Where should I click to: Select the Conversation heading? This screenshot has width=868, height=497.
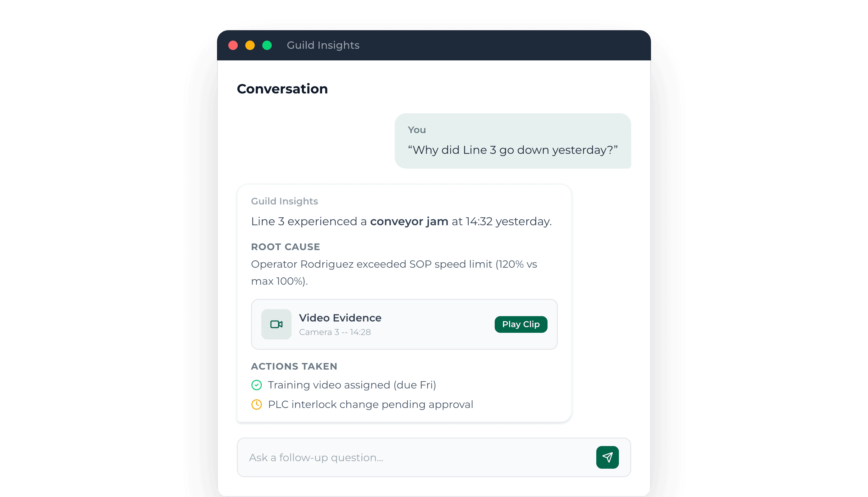coord(282,89)
